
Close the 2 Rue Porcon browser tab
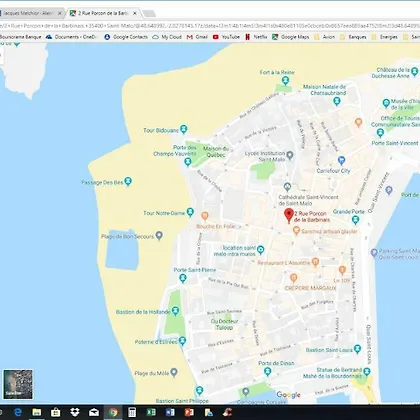tap(135, 13)
